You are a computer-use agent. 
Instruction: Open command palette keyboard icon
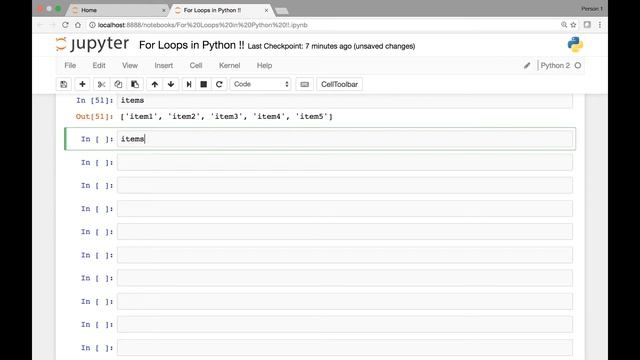click(x=304, y=84)
